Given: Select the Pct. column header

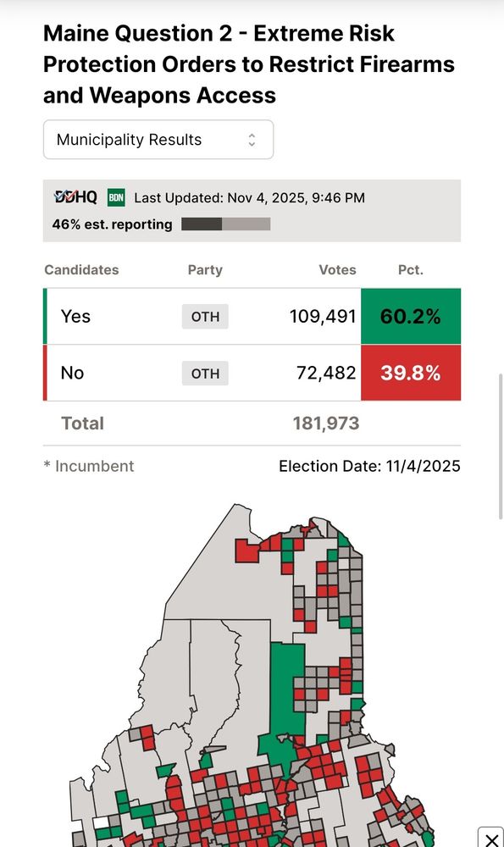Looking at the screenshot, I should [411, 269].
